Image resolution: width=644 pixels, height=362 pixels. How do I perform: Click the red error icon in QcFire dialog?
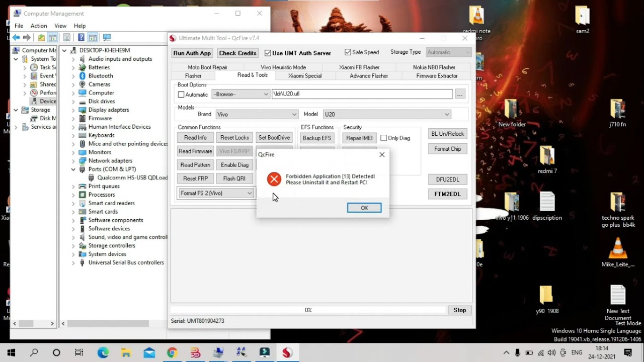pos(274,179)
